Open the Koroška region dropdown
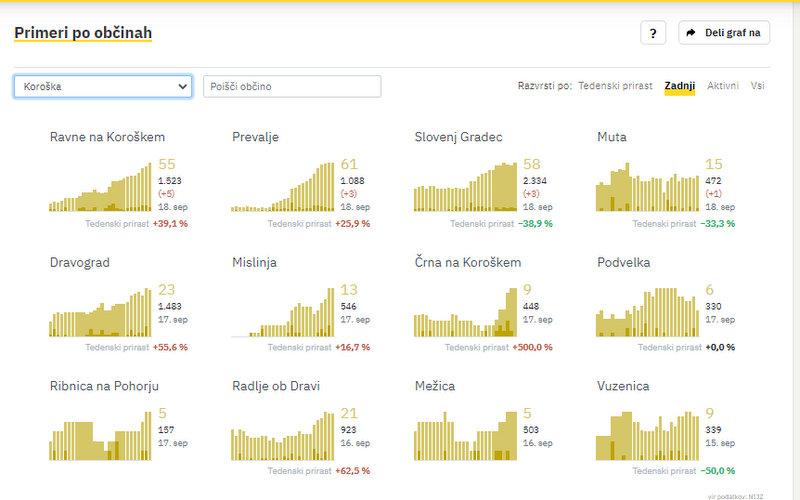The height and width of the screenshot is (500, 800). 103,87
